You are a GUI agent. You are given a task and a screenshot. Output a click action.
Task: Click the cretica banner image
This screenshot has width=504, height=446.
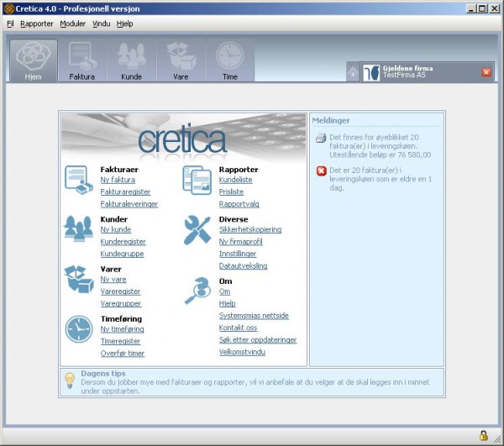pos(183,138)
